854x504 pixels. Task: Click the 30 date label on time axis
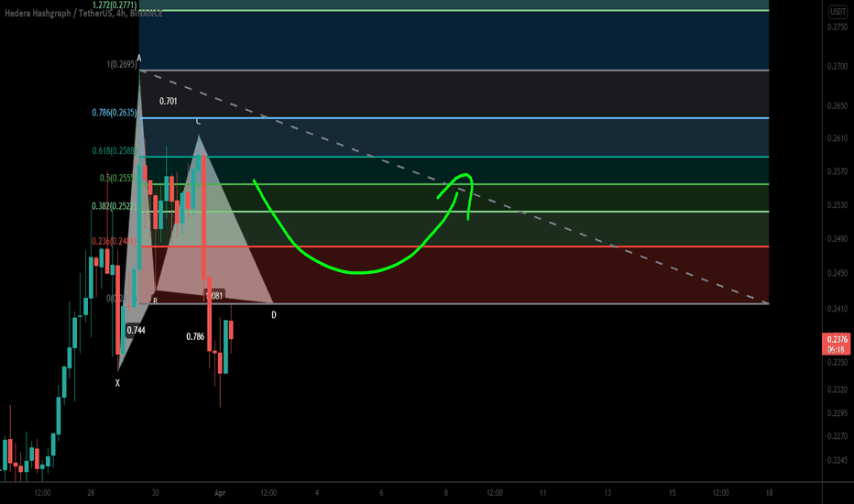(155, 493)
